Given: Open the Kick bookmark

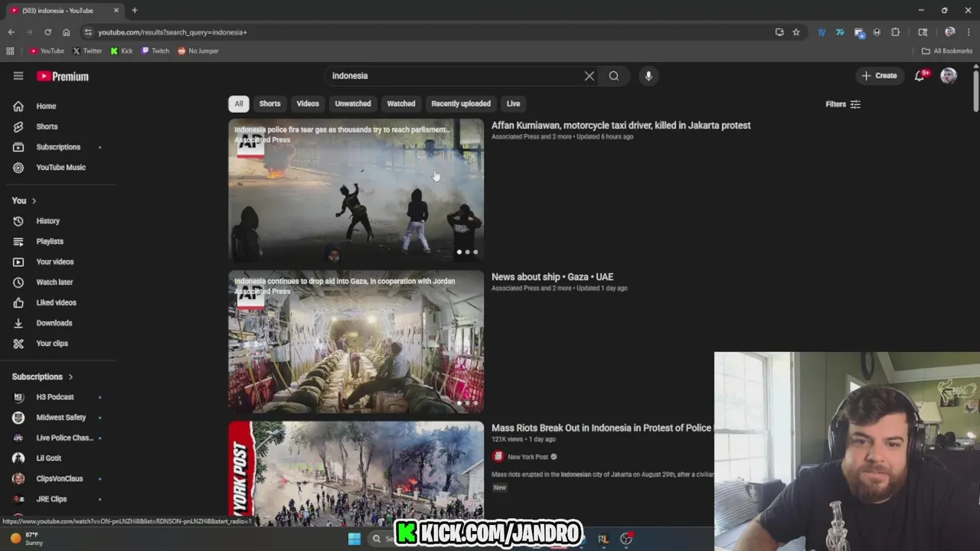Looking at the screenshot, I should tap(122, 51).
